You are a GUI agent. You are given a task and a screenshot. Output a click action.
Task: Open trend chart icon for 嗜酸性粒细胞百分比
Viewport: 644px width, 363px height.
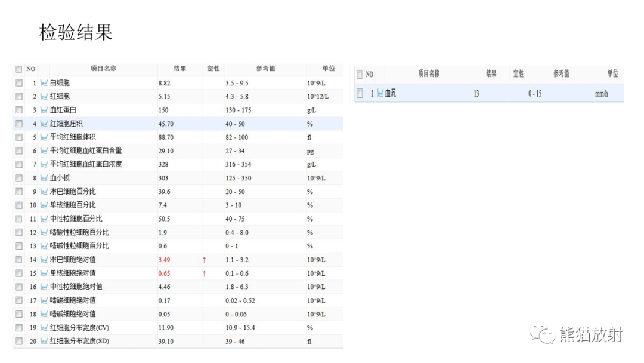tap(44, 233)
